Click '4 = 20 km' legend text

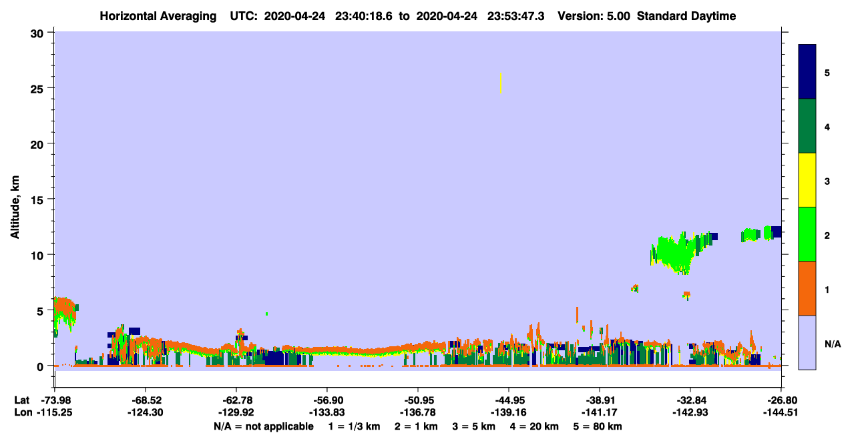click(x=534, y=426)
